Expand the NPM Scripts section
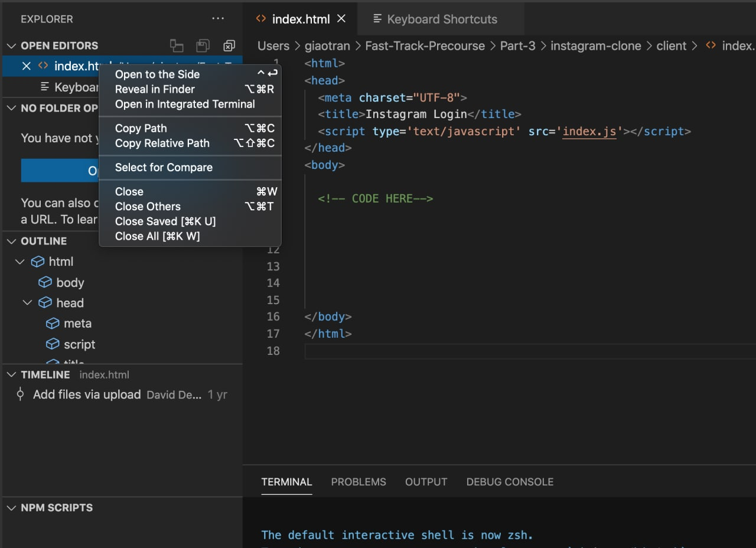The width and height of the screenshot is (756, 548). (11, 508)
